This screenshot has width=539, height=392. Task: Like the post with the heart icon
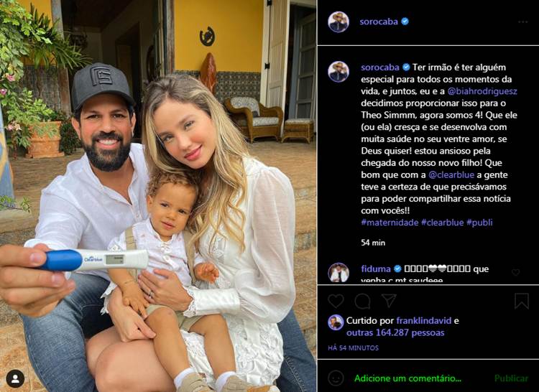[x=336, y=301]
